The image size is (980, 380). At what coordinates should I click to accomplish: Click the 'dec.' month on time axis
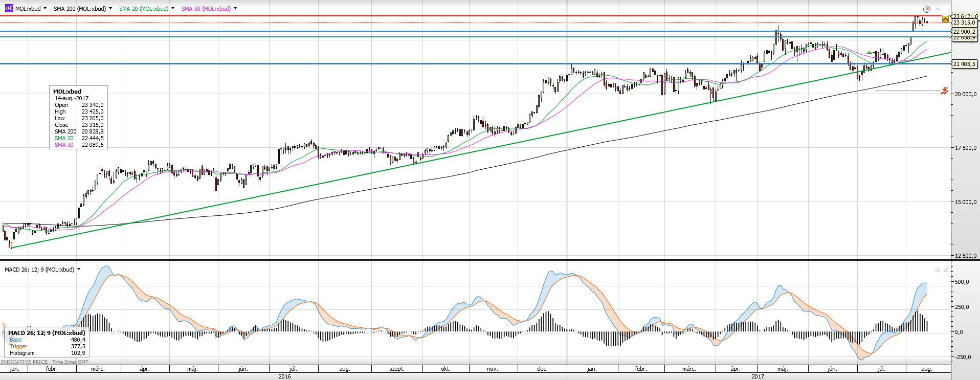coord(543,369)
